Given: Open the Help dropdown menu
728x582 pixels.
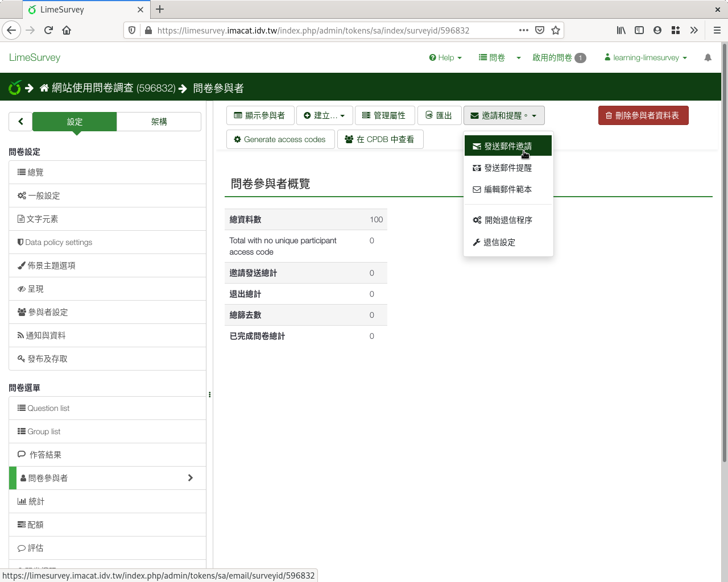Looking at the screenshot, I should pos(445,57).
